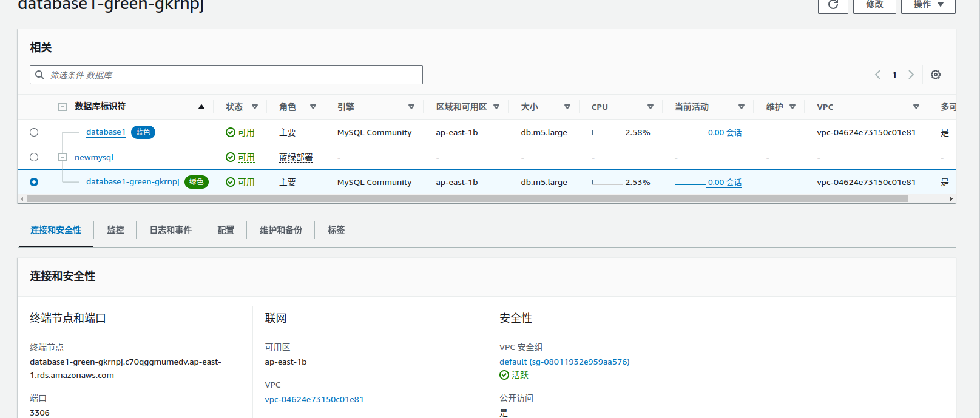Click the search magnifier icon
Screen dimensions: 980x418
tap(39, 75)
